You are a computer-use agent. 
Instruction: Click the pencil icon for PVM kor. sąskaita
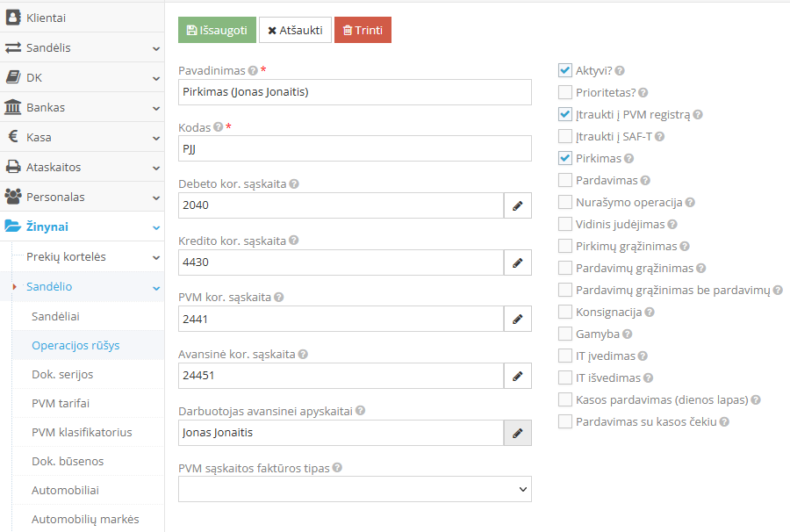(x=517, y=319)
